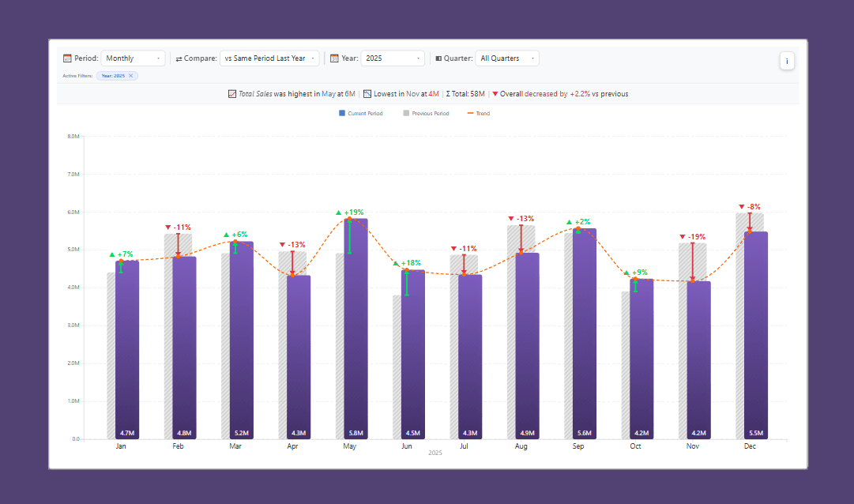854x504 pixels.
Task: Open the Quarter dropdown showing All Quarters
Action: (507, 58)
